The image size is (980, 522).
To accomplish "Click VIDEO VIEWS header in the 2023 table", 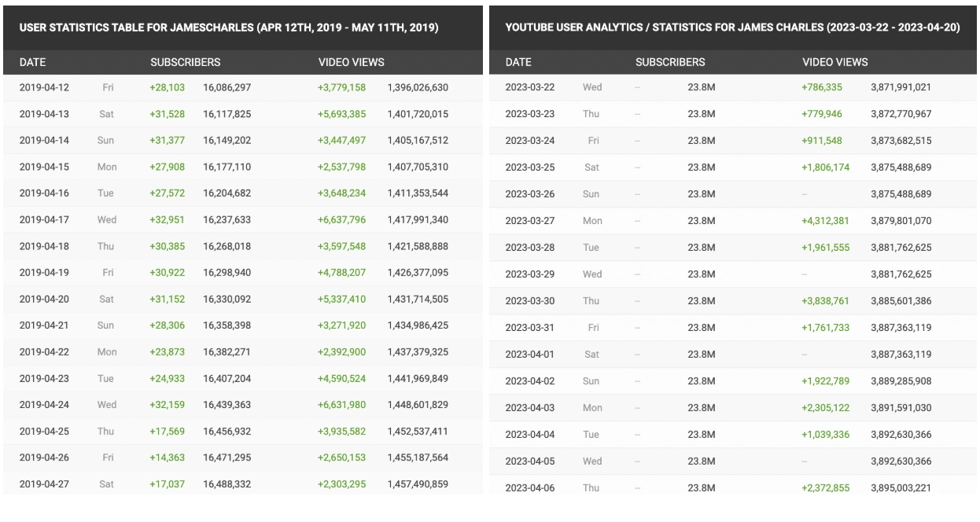I will coord(835,62).
